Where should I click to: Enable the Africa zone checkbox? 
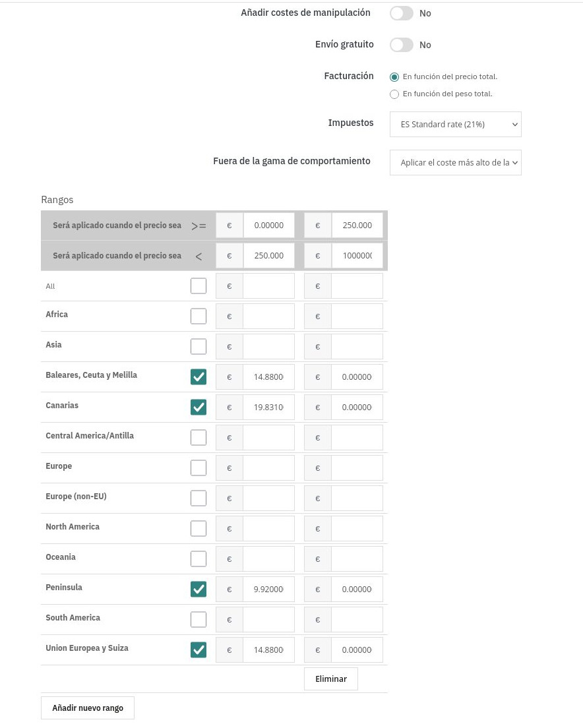[x=199, y=316]
